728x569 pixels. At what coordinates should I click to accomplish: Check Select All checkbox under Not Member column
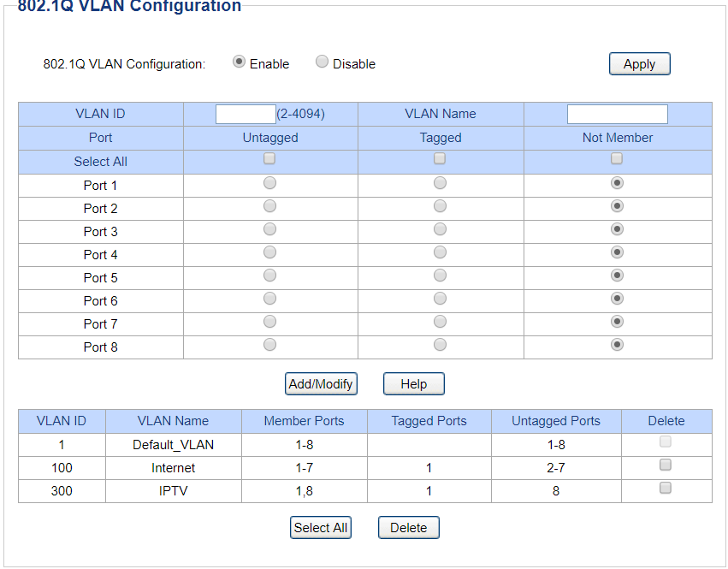pyautogui.click(x=617, y=158)
